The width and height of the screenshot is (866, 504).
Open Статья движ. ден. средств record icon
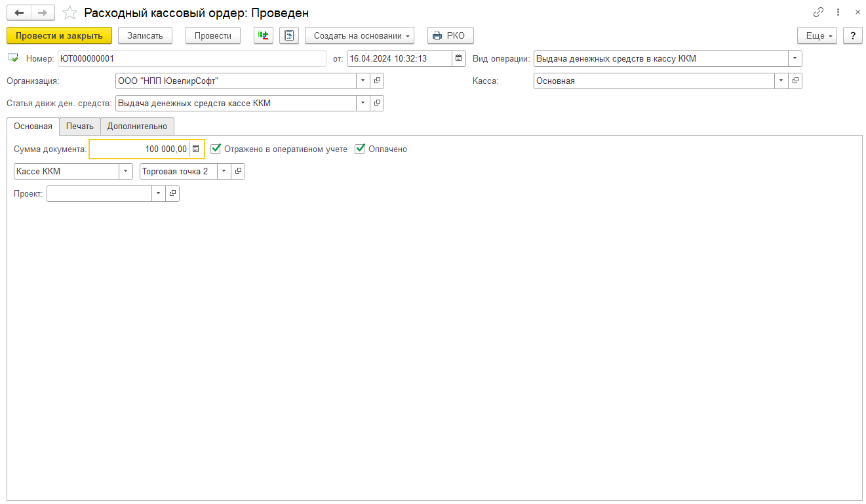click(x=377, y=103)
